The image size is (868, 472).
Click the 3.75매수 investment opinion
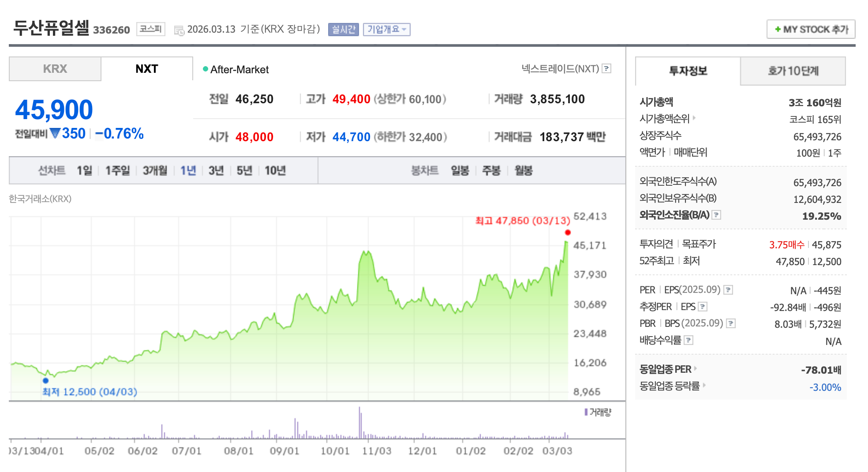tap(787, 244)
